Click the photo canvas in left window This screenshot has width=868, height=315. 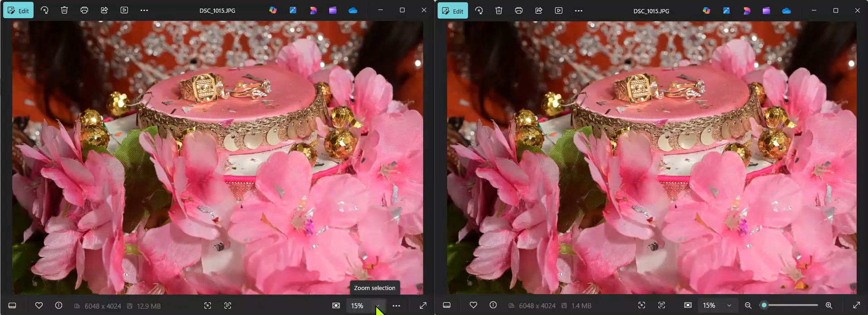pos(218,157)
